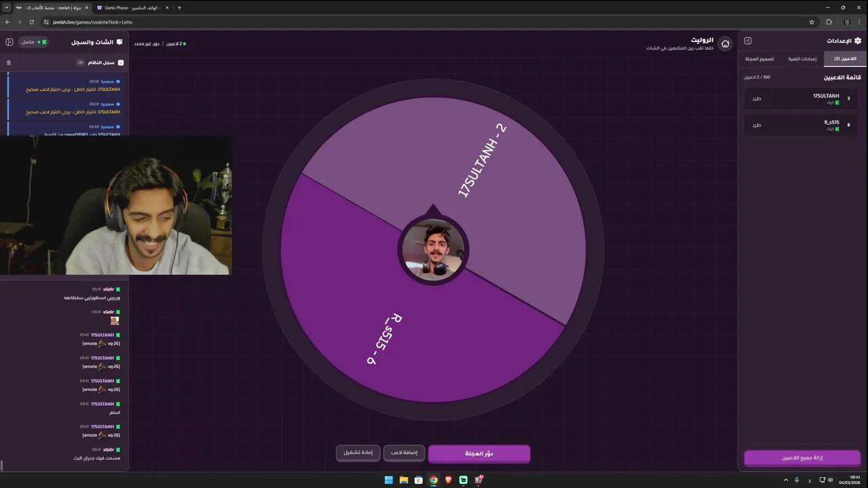Switch to إعدادات اللعبة tab

tap(802, 59)
